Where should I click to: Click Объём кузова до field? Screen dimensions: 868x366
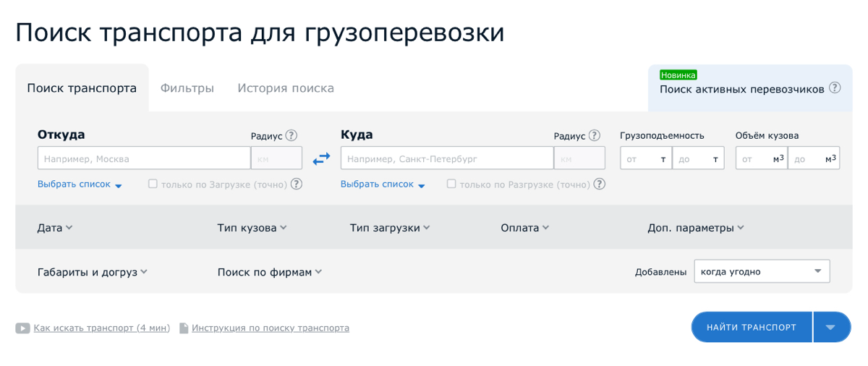point(814,158)
